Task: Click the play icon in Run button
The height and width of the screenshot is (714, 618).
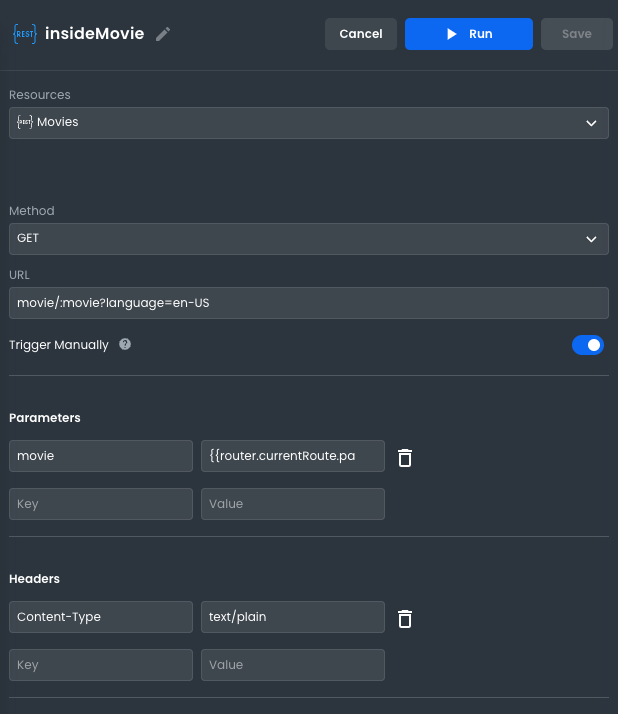Action: coord(451,34)
